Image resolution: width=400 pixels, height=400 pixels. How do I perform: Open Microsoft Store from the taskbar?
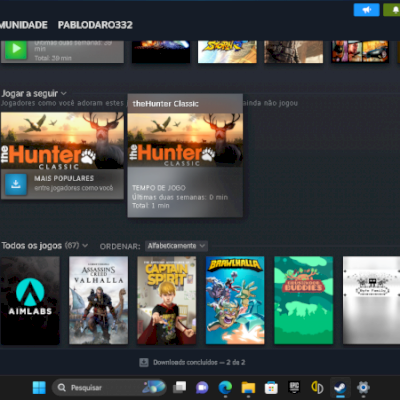pyautogui.click(x=271, y=387)
